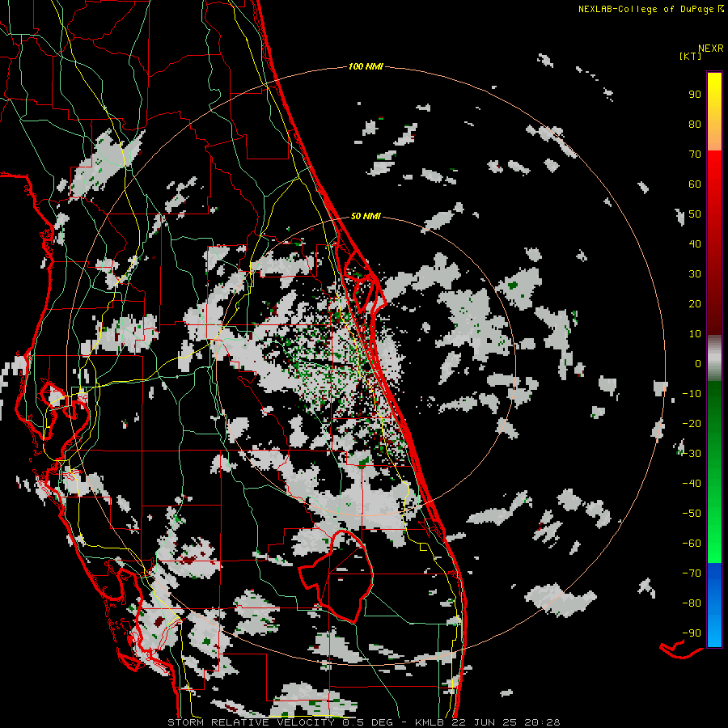
Task: Click the 100 NMI range ring label
Action: click(x=366, y=67)
